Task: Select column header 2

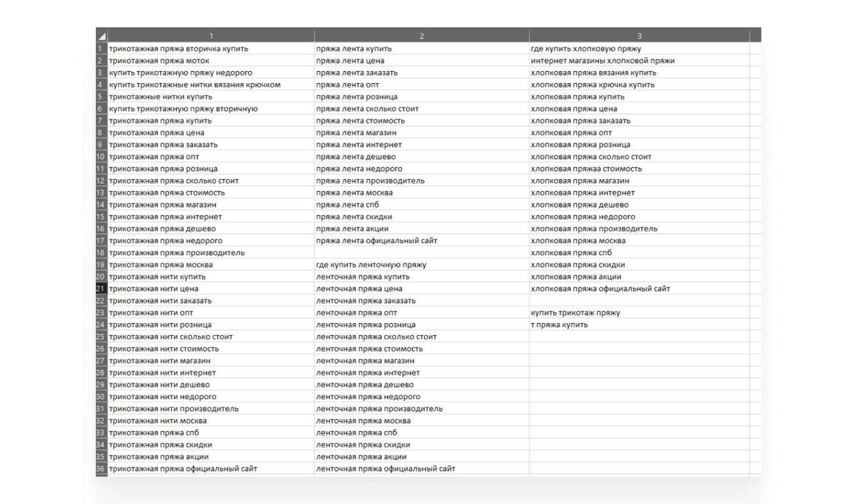Action: pyautogui.click(x=421, y=36)
